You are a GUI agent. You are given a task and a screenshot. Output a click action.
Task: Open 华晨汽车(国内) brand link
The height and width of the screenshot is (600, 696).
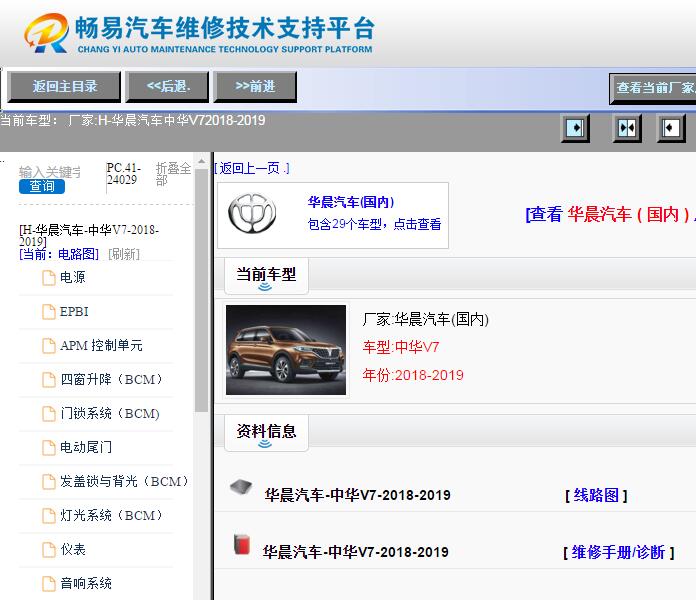(351, 202)
